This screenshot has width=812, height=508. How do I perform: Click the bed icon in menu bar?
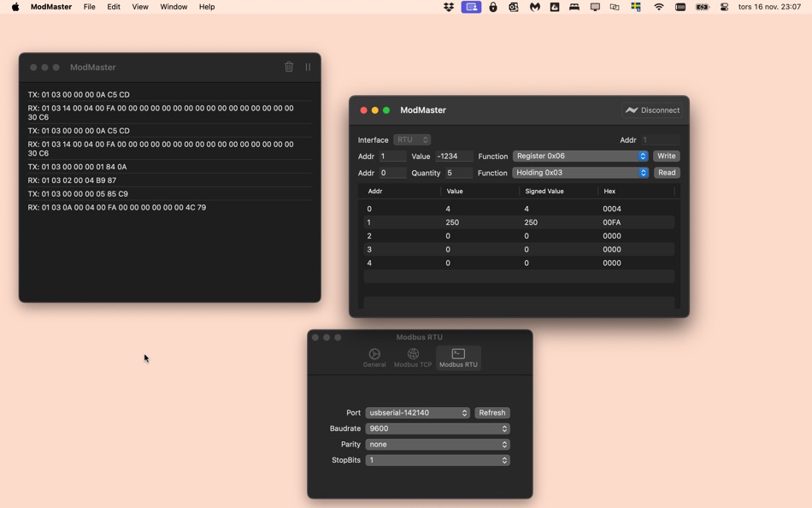click(x=574, y=7)
